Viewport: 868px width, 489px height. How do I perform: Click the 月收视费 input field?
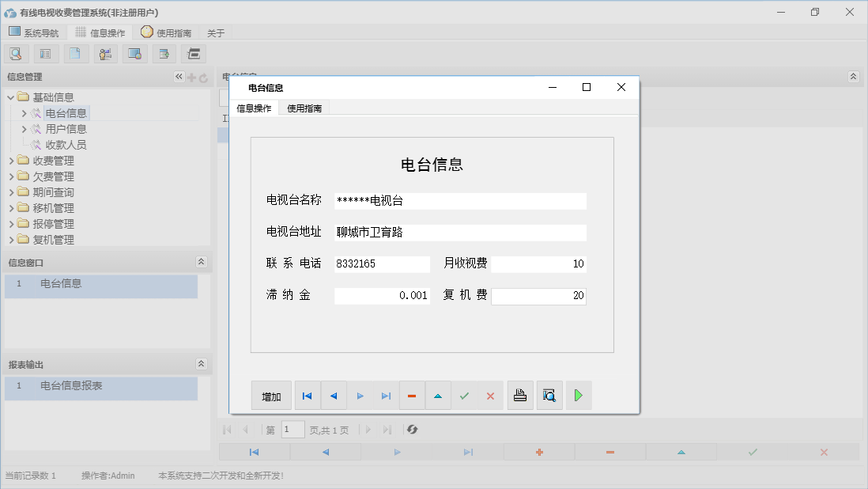[538, 264]
